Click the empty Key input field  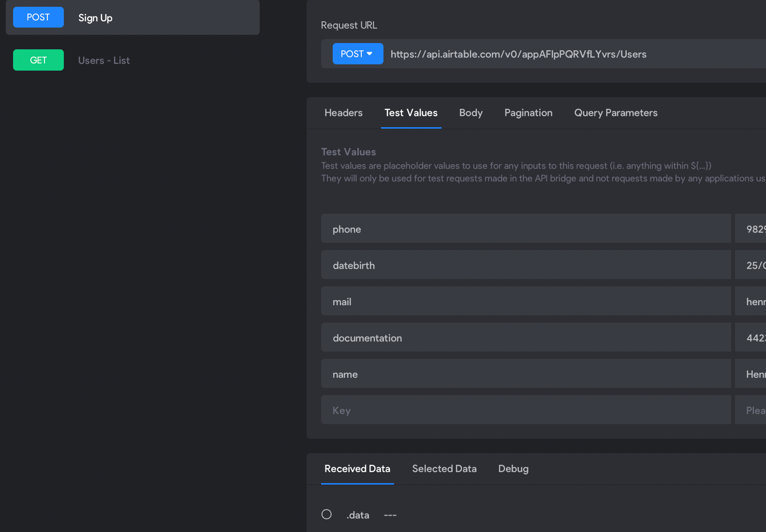tap(526, 410)
